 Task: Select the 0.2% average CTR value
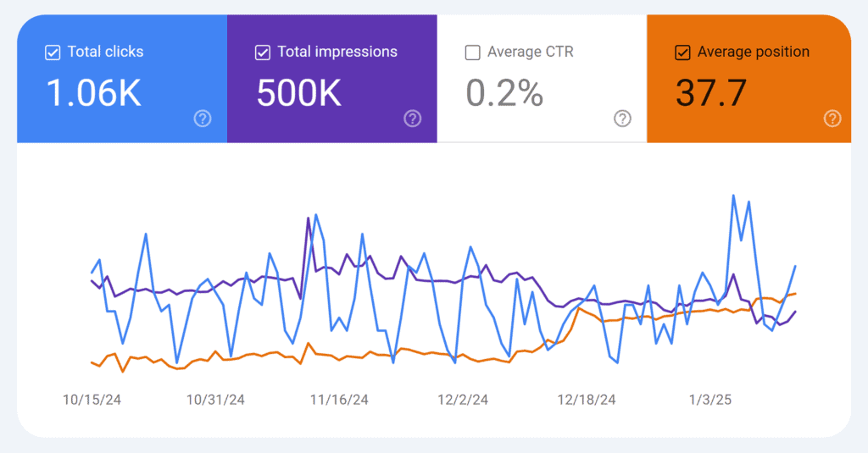pyautogui.click(x=504, y=92)
